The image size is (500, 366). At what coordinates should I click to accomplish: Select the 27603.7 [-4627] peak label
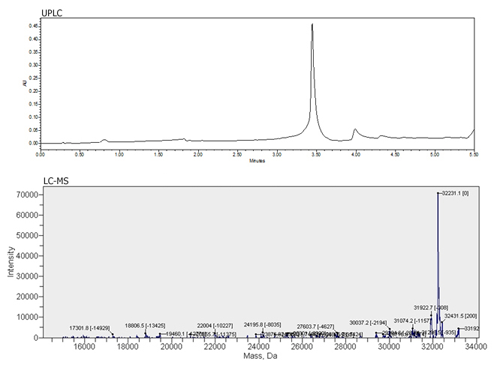[x=315, y=327]
